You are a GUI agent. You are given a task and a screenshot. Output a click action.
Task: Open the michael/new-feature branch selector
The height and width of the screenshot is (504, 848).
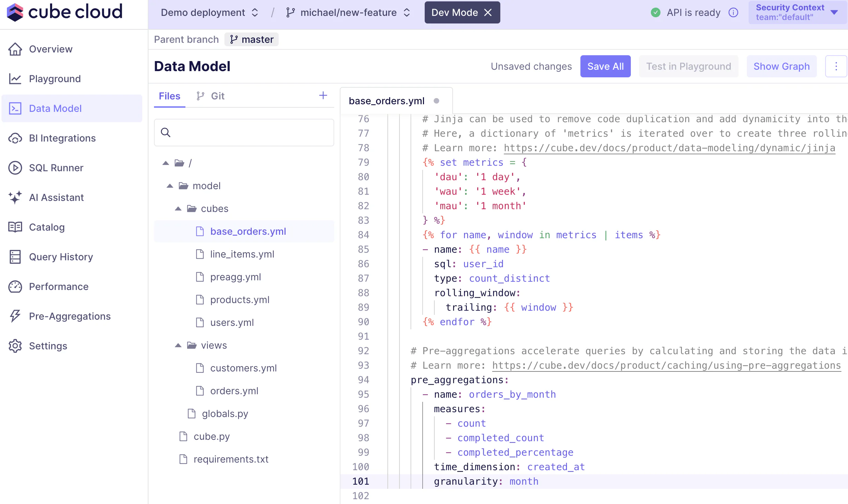(348, 13)
